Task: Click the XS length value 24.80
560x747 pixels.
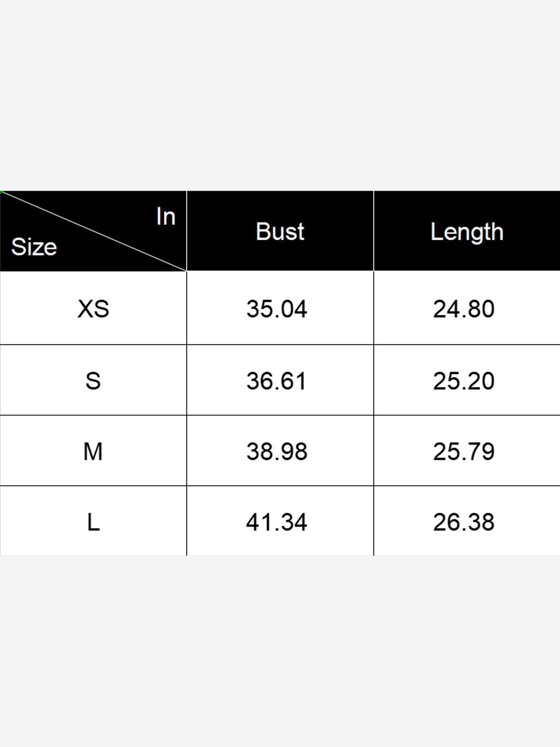Action: (x=464, y=309)
